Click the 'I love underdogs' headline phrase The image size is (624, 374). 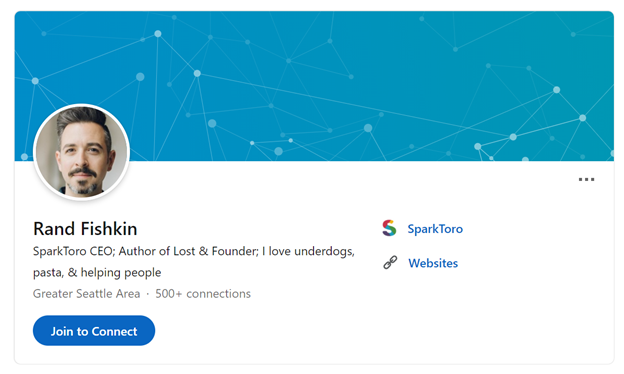(308, 251)
